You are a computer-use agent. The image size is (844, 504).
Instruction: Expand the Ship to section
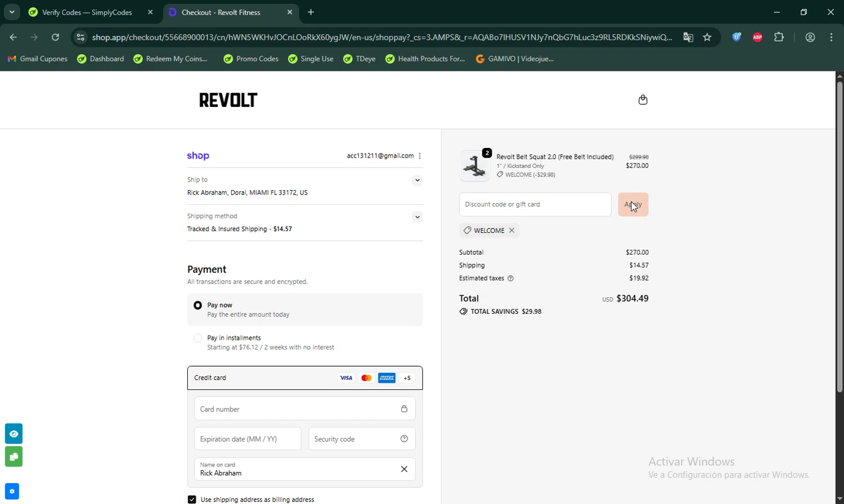click(417, 180)
